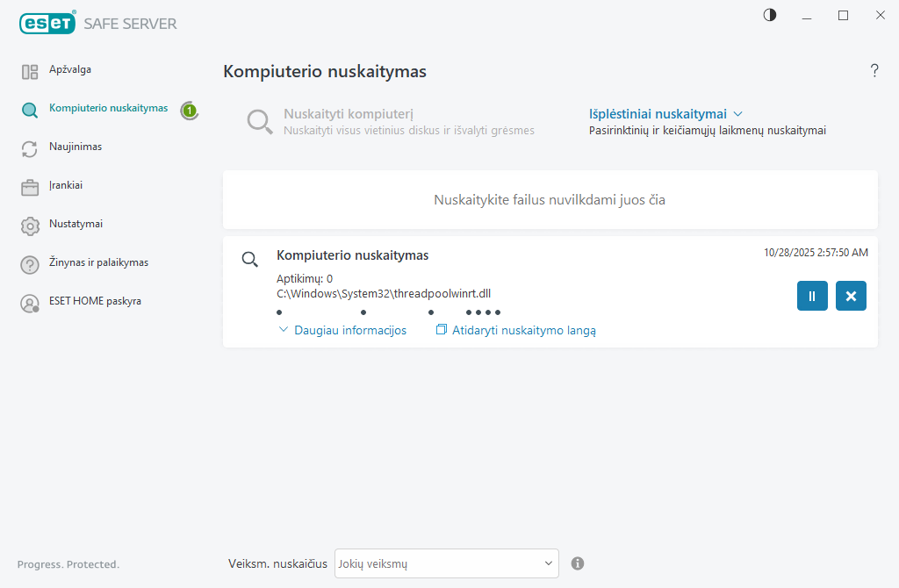899x588 pixels.
Task: Click the magnifier icon in the scan card
Action: (250, 260)
